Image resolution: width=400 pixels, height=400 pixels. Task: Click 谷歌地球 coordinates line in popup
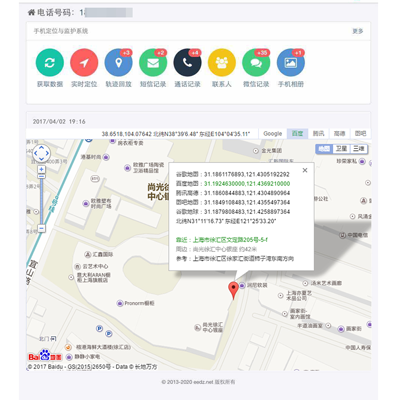233,212
